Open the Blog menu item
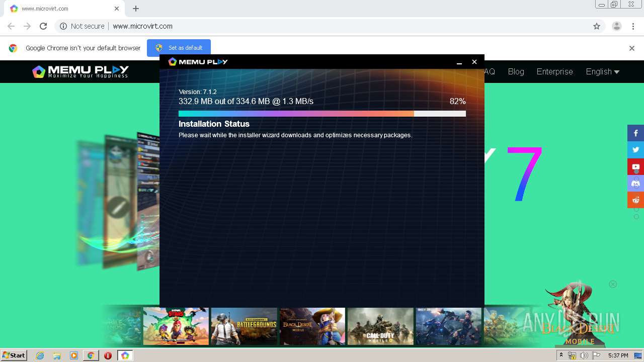 [x=516, y=71]
